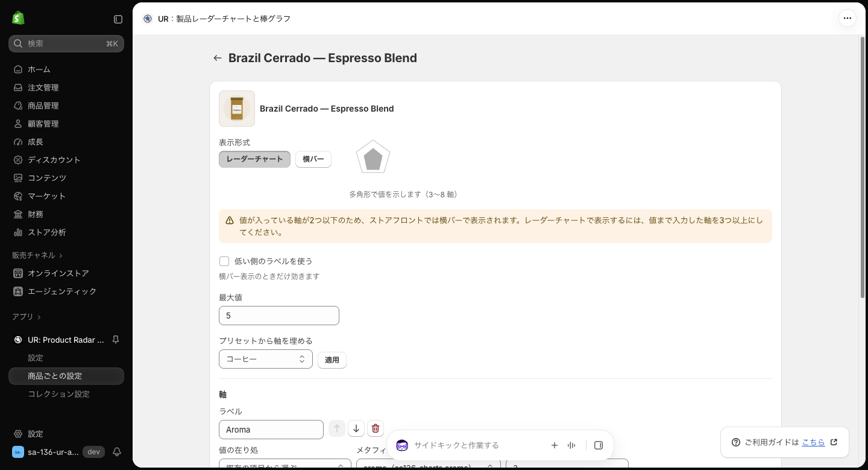Open 値の在り処 dropdown

285,465
